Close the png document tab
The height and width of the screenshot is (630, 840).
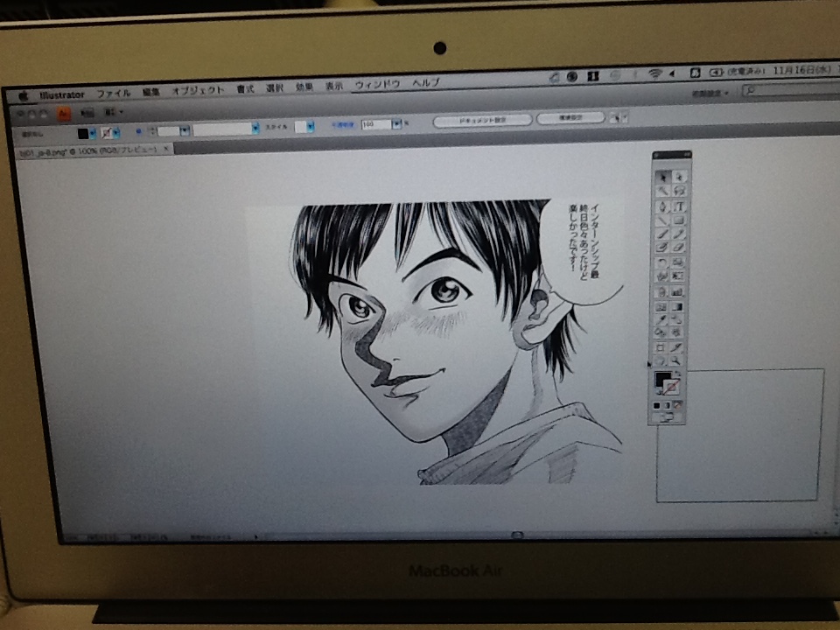pos(166,149)
